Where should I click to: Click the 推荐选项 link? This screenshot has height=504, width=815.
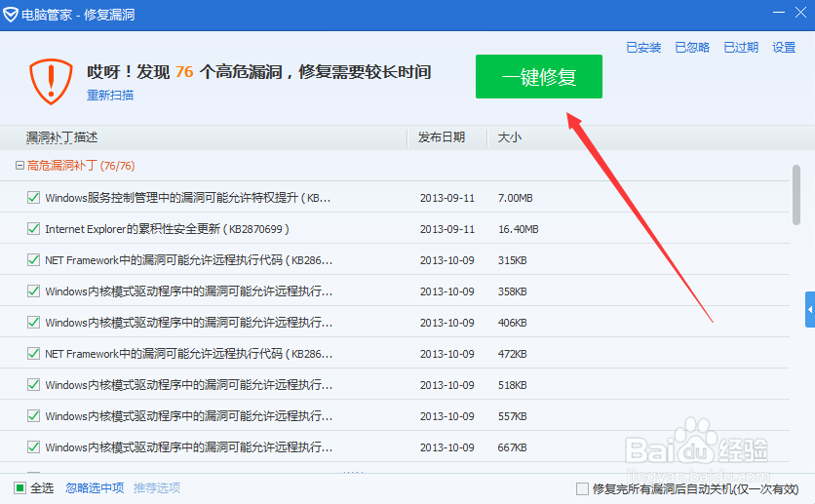pos(157,487)
